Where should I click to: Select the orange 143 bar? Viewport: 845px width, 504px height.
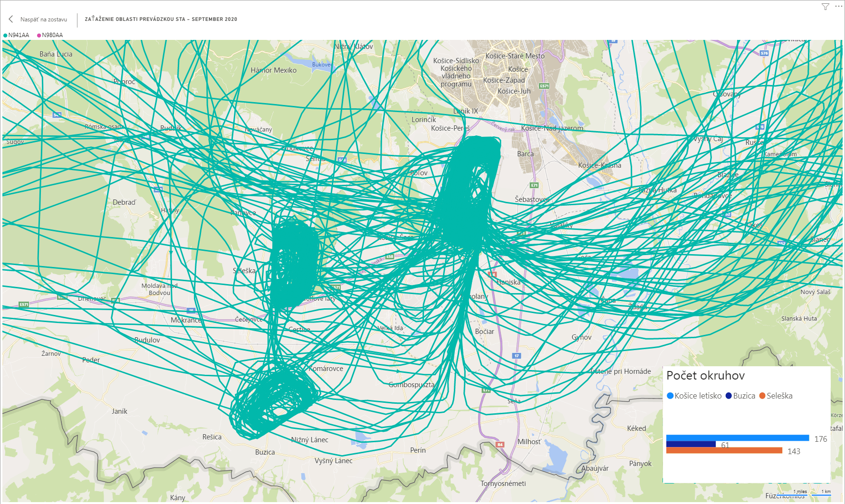click(724, 450)
